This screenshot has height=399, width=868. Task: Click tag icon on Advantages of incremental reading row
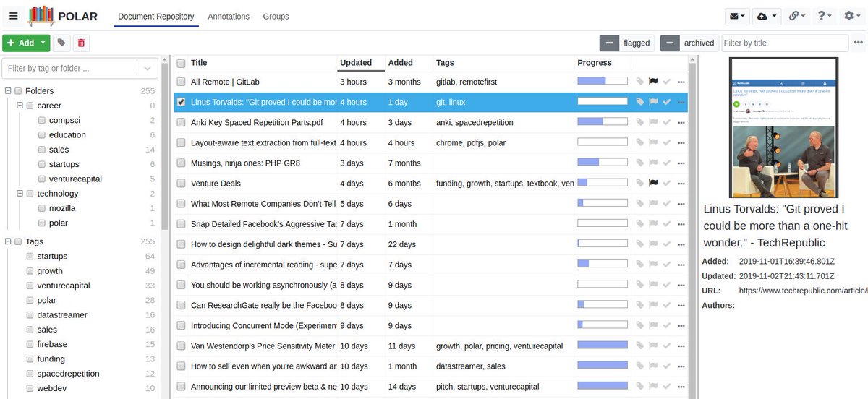(x=639, y=265)
